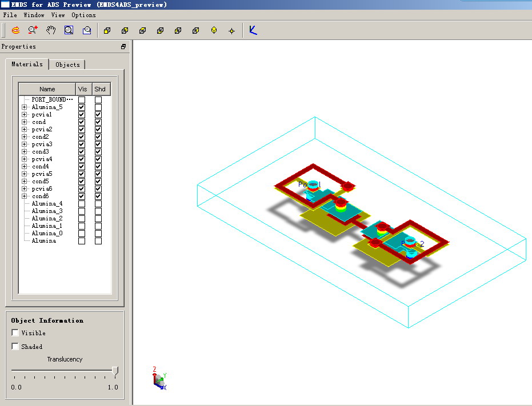Switch to top view cube icon

[142, 31]
